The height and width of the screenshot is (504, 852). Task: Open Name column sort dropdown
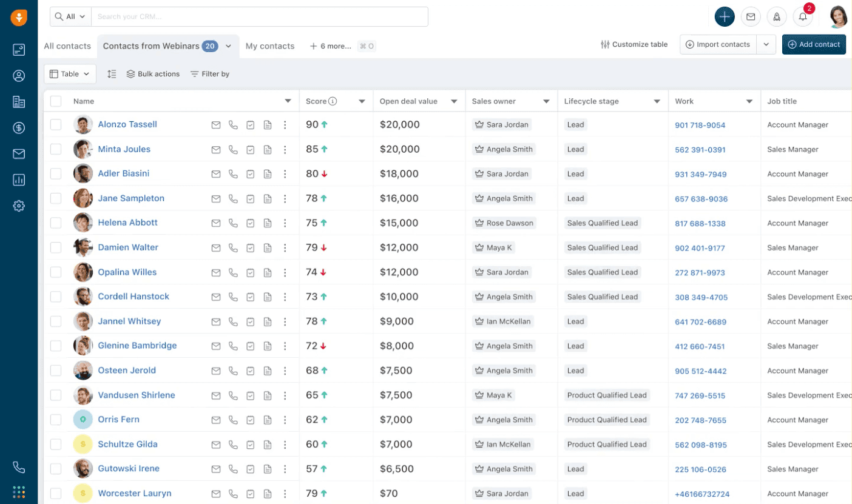[288, 101]
